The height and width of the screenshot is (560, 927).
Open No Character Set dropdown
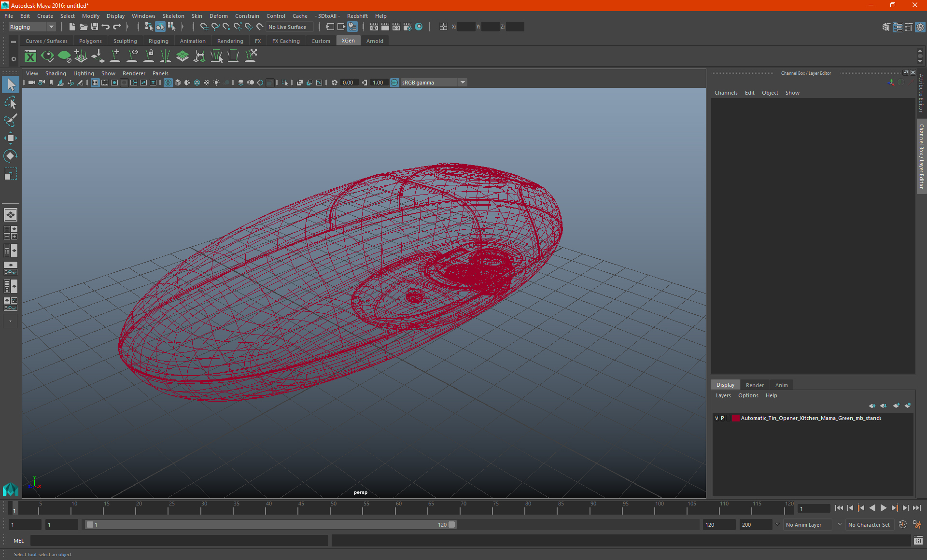870,525
